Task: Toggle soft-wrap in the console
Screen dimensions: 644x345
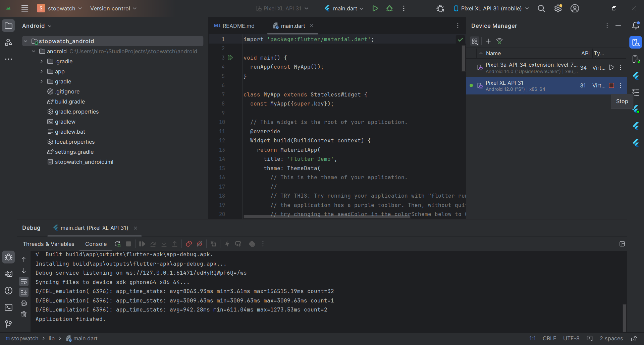Action: pos(24,281)
